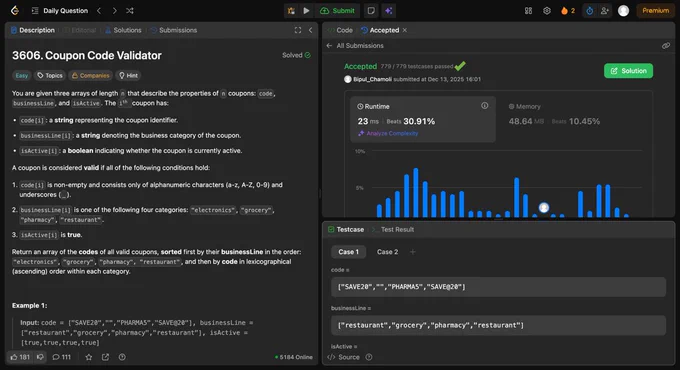Switch to the Solutions tab
The height and width of the screenshot is (370, 680).
pos(124,30)
